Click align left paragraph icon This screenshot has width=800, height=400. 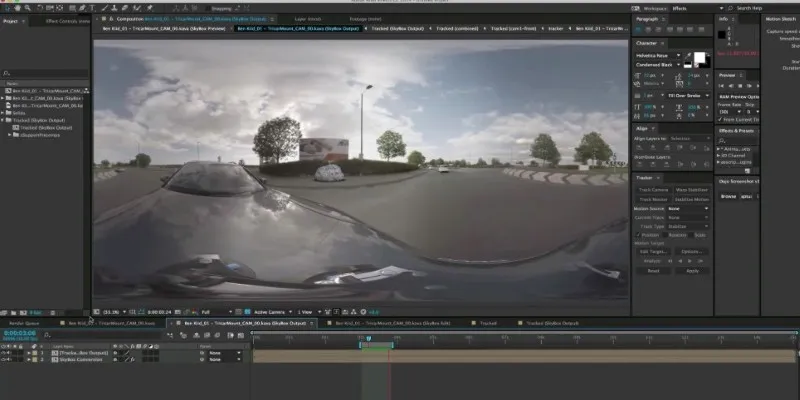(638, 30)
